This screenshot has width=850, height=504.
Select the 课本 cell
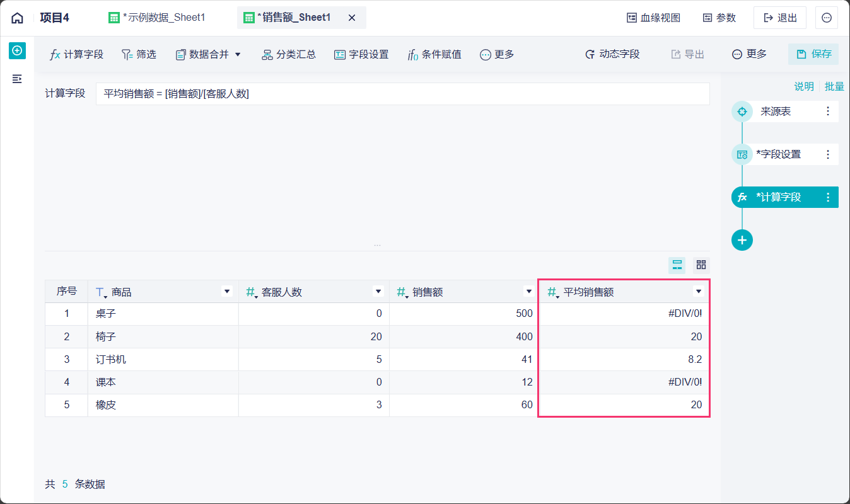click(163, 382)
